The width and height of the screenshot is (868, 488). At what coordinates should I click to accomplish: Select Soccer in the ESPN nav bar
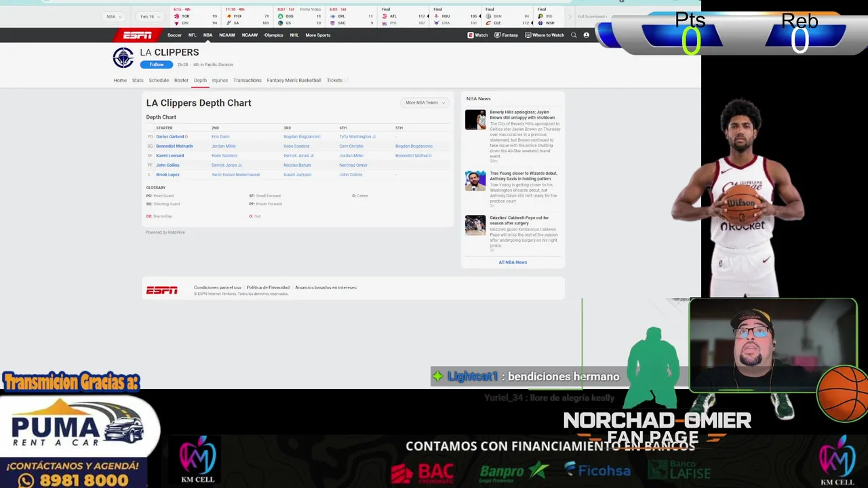click(x=174, y=35)
